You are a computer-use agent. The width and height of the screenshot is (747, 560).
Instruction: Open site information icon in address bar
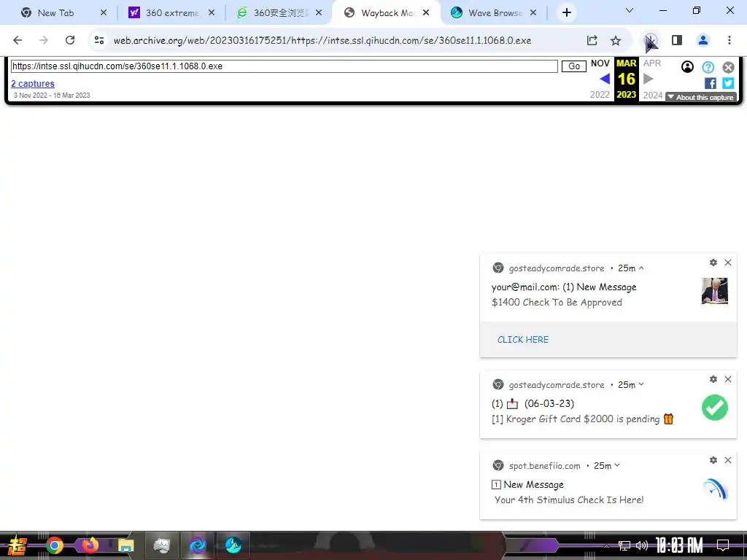pos(99,41)
